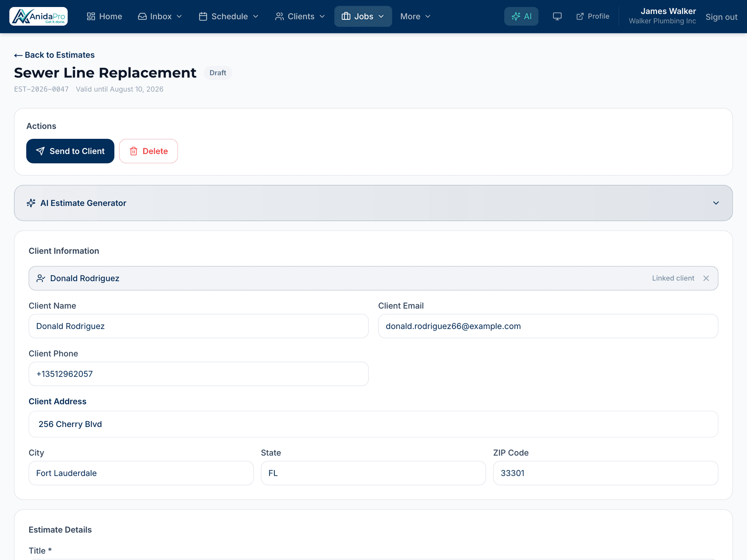Edit the Client Phone field
This screenshot has height=560, width=747.
click(198, 374)
